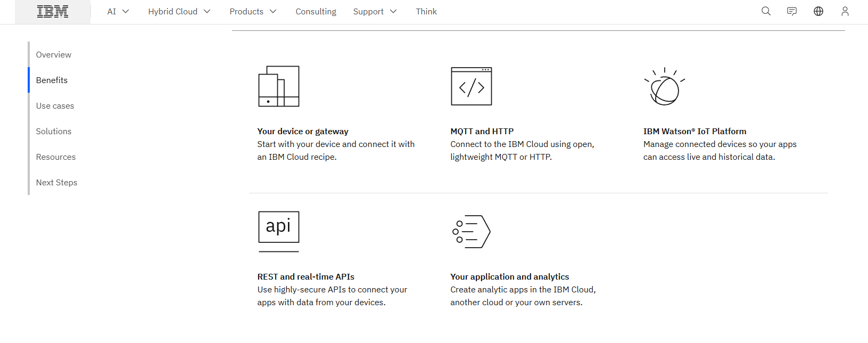Jump to the Benefits section

click(52, 80)
